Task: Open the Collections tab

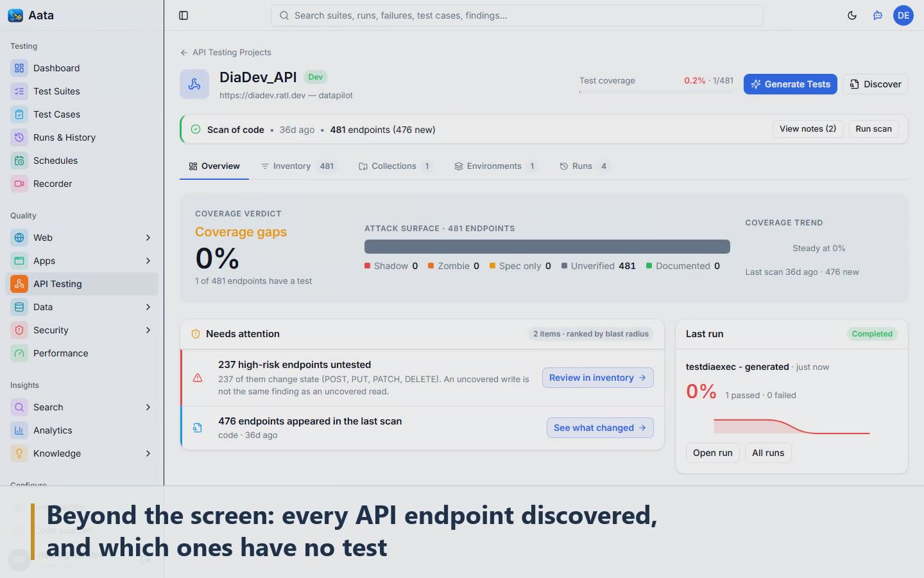Action: (x=395, y=166)
